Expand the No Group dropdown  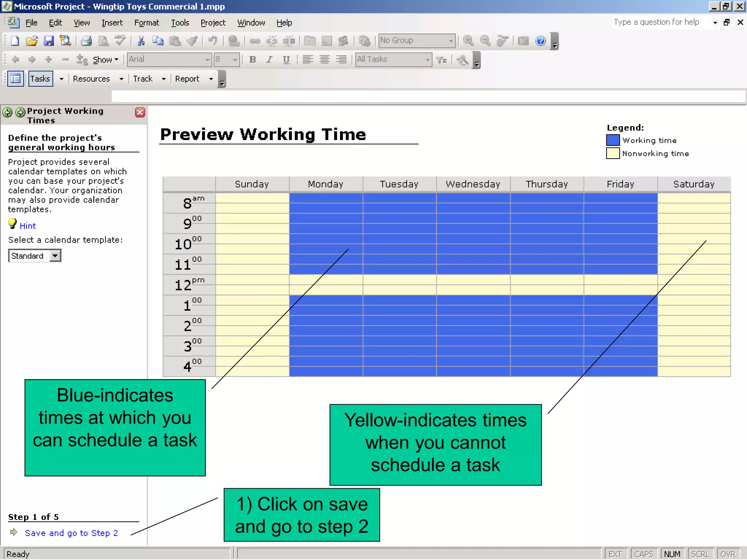pos(451,41)
